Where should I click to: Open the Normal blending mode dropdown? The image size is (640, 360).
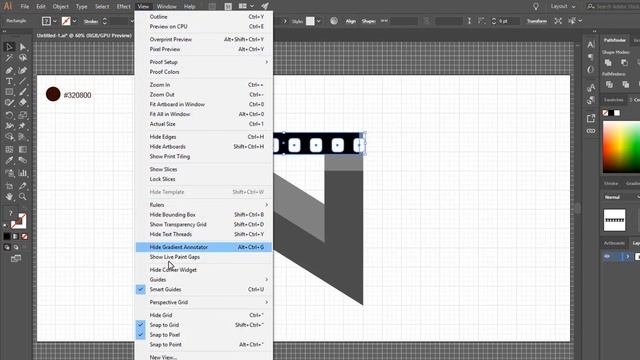(621, 197)
